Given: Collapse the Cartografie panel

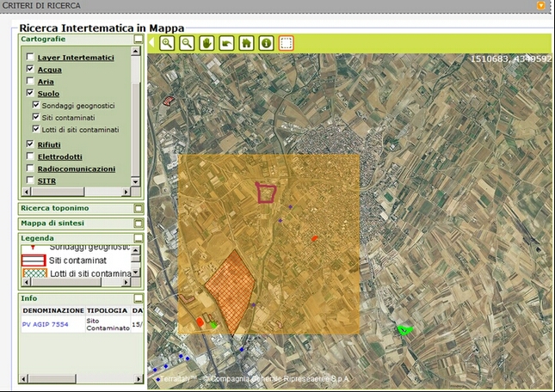Looking at the screenshot, I should point(139,40).
